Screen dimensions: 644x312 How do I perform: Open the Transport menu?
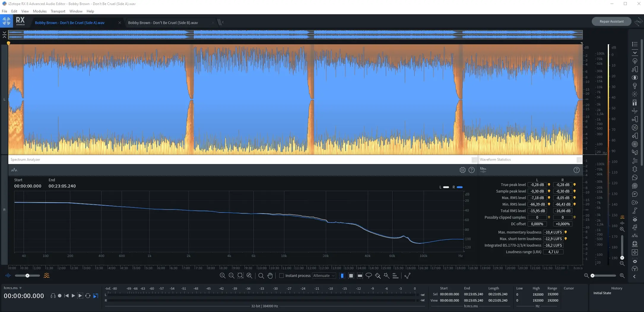point(58,11)
